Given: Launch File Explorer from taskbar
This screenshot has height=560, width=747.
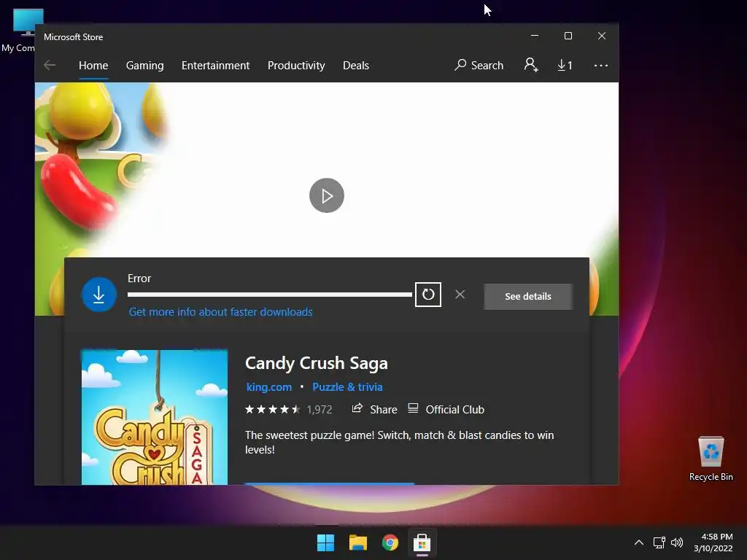Looking at the screenshot, I should [357, 542].
